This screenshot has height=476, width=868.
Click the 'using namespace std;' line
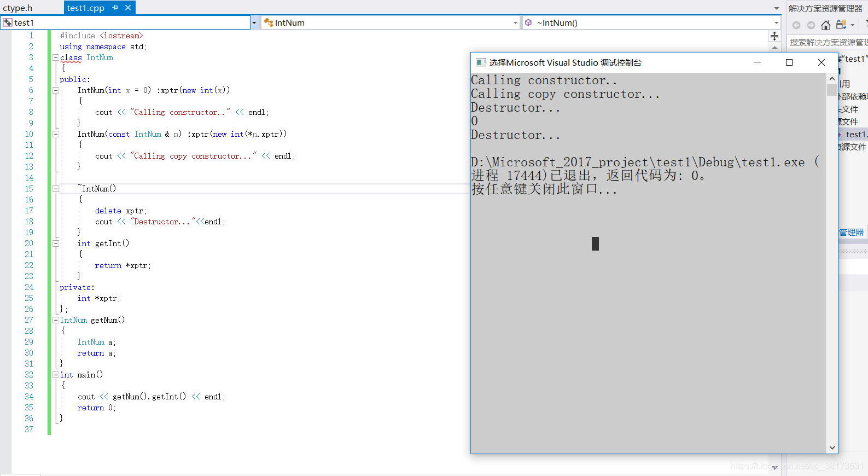pos(103,47)
